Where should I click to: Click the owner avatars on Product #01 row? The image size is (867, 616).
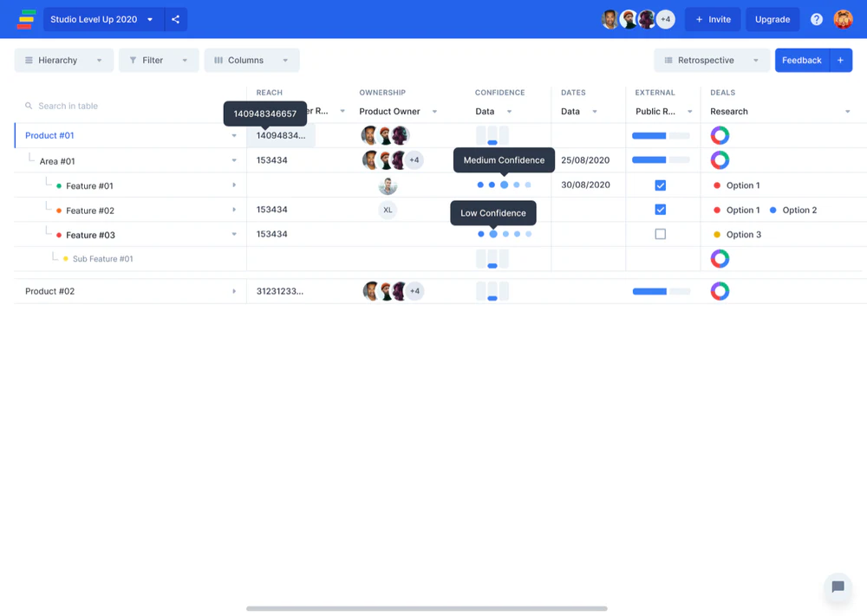tap(385, 135)
